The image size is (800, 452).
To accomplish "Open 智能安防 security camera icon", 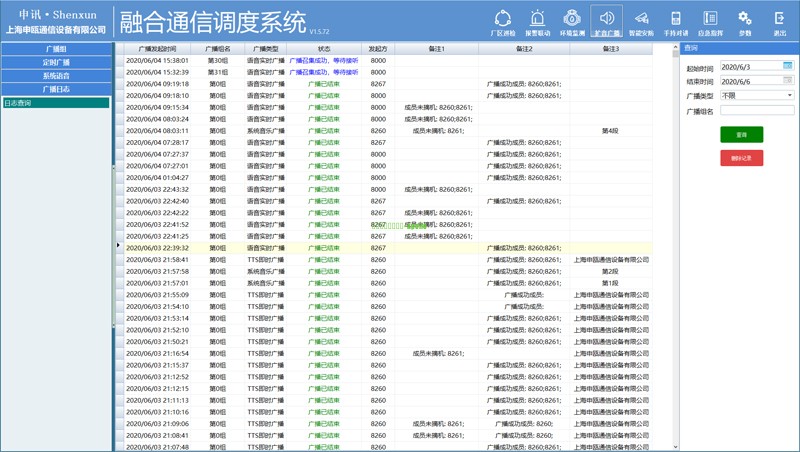I will [641, 19].
